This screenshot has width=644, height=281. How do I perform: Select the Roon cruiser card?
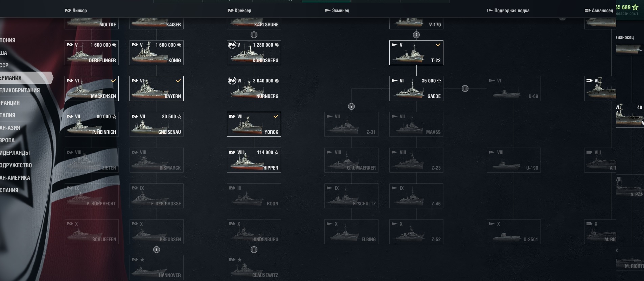254,196
